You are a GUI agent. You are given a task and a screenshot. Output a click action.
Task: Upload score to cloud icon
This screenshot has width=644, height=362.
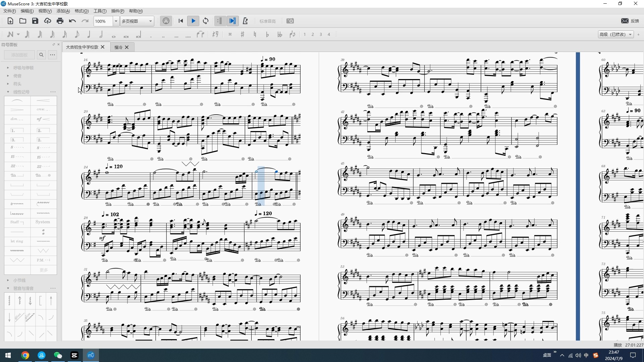tap(48, 21)
